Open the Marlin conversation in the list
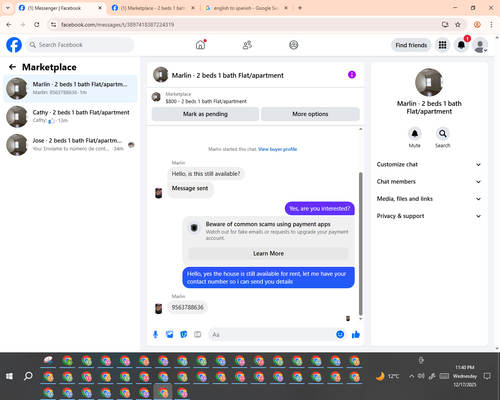Viewport: 500px width, 400px height. pos(70,89)
